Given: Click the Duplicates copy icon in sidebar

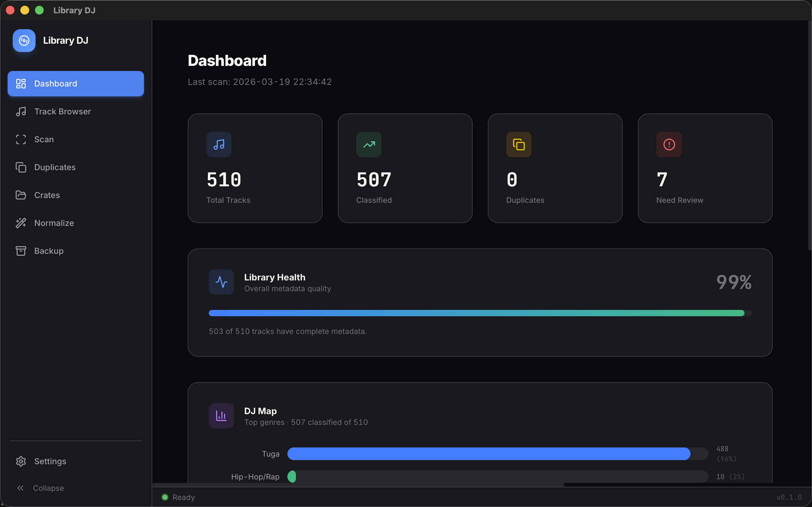Looking at the screenshot, I should pos(21,167).
